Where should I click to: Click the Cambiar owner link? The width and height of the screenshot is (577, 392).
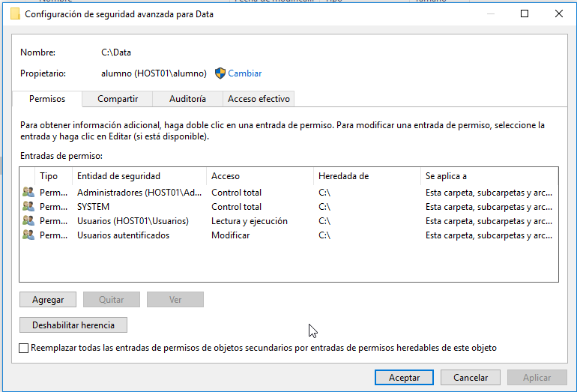(245, 73)
